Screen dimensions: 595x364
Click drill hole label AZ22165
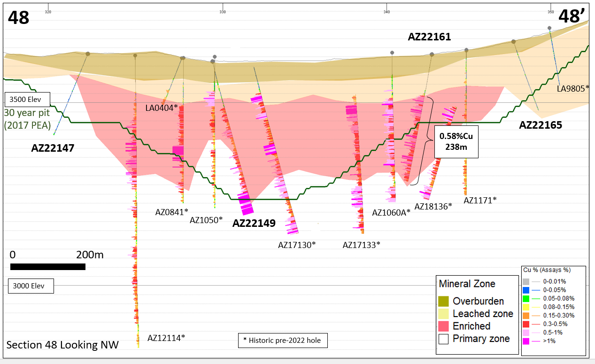(x=541, y=125)
